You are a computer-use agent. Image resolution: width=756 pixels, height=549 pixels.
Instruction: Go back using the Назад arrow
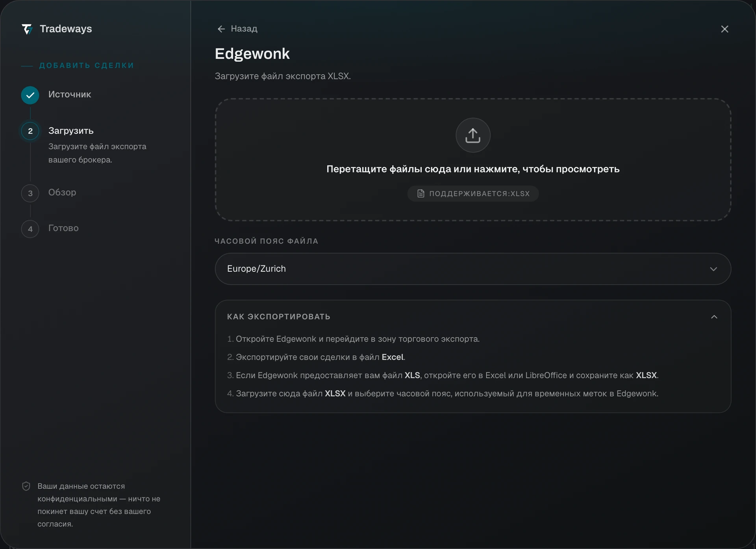pyautogui.click(x=221, y=29)
